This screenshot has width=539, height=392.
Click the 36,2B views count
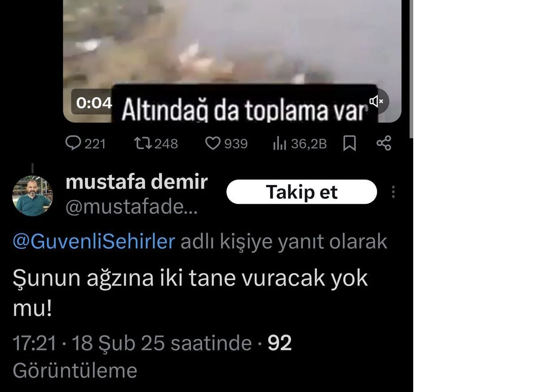(x=309, y=144)
